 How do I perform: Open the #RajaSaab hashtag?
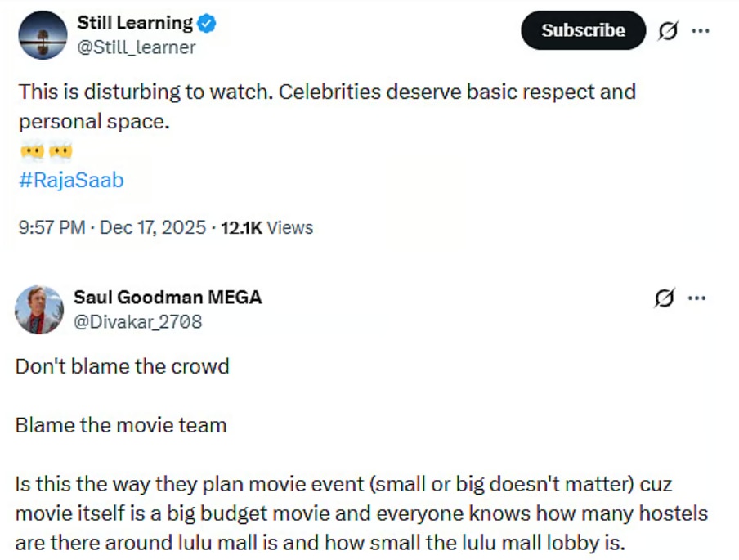(x=70, y=181)
